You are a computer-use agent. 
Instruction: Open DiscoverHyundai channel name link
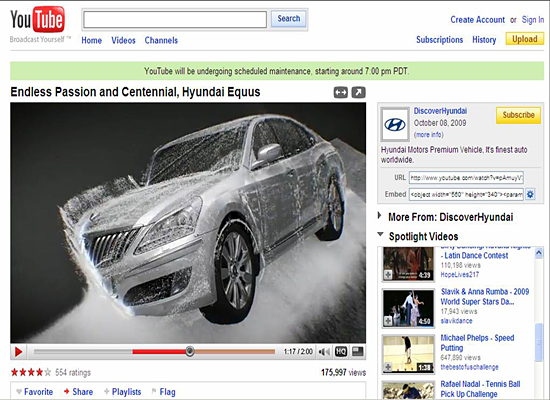click(440, 111)
